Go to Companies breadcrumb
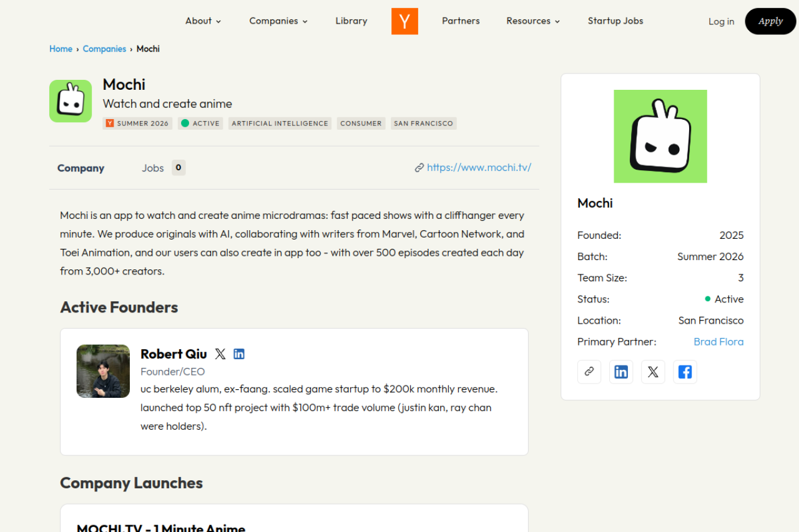This screenshot has width=799, height=532. [x=104, y=49]
